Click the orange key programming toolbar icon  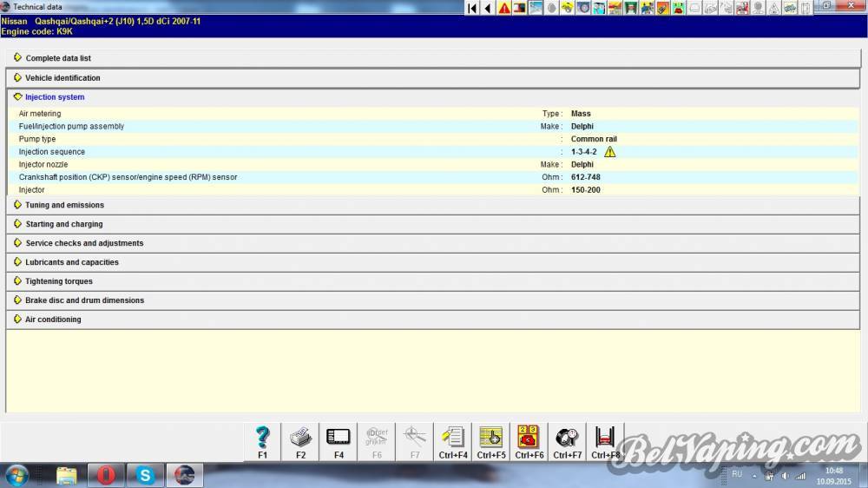tap(662, 8)
